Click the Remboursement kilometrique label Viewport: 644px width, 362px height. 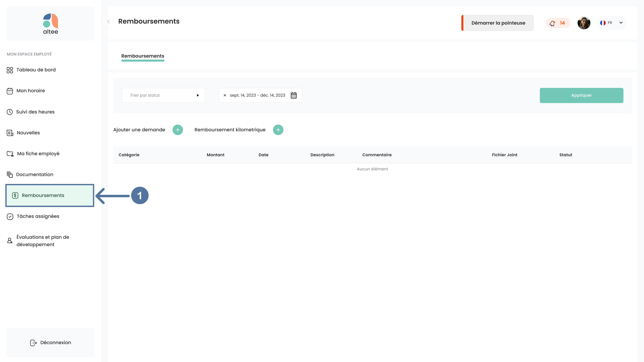(x=230, y=130)
